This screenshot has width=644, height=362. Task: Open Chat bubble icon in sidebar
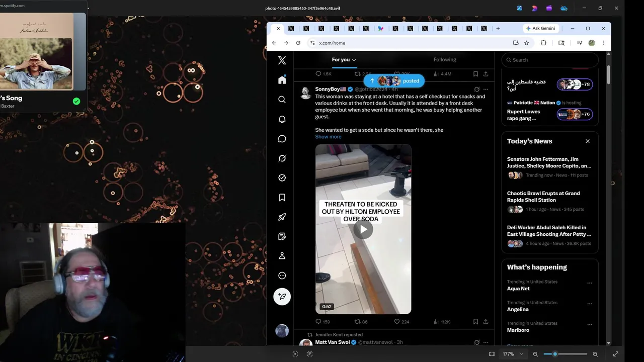tap(282, 139)
